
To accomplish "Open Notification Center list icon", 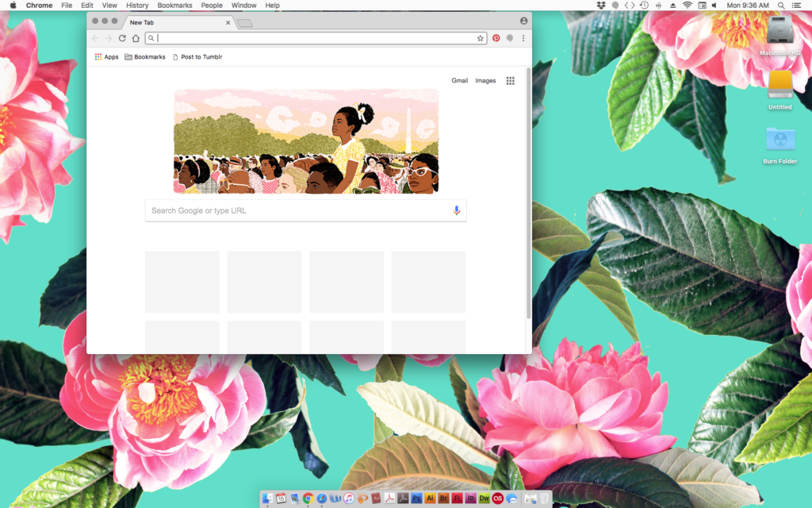I will pyautogui.click(x=796, y=6).
